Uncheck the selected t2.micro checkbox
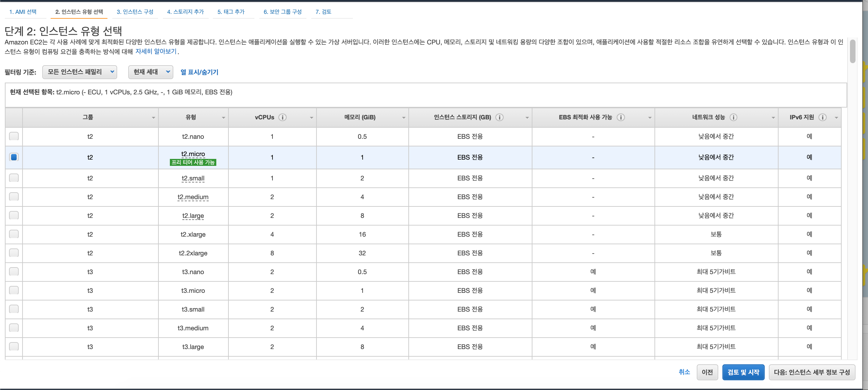 click(x=14, y=157)
